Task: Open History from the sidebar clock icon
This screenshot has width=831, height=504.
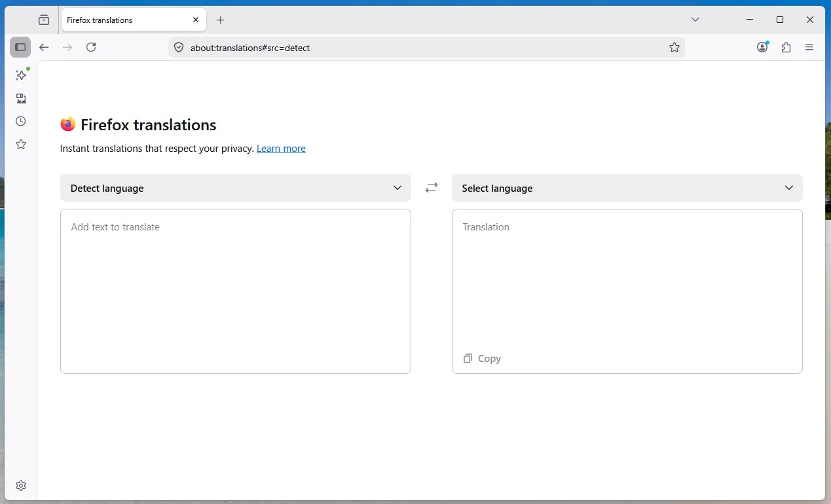Action: click(21, 121)
